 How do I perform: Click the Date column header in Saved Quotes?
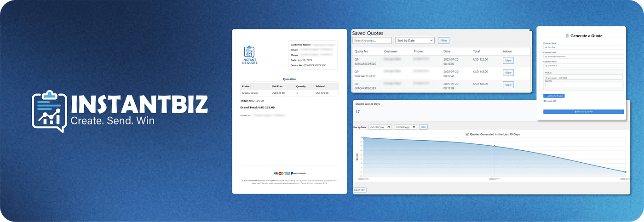click(447, 51)
